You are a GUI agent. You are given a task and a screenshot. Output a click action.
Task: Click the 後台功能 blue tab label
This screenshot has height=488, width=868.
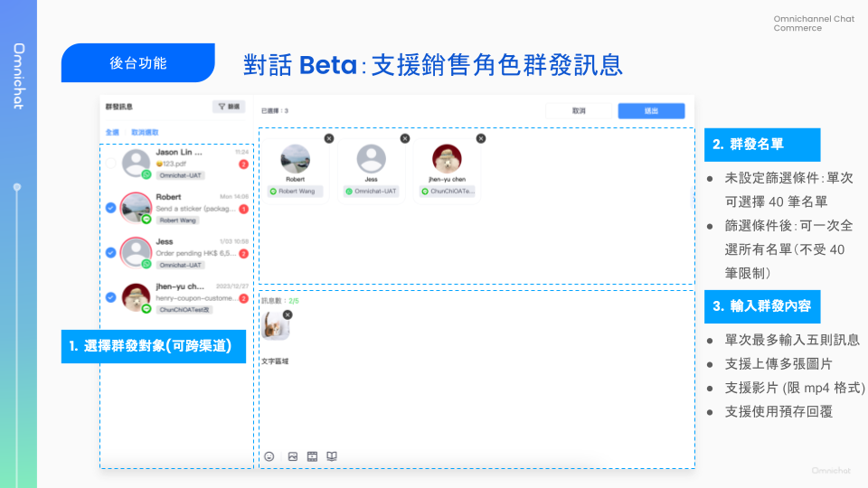(137, 63)
